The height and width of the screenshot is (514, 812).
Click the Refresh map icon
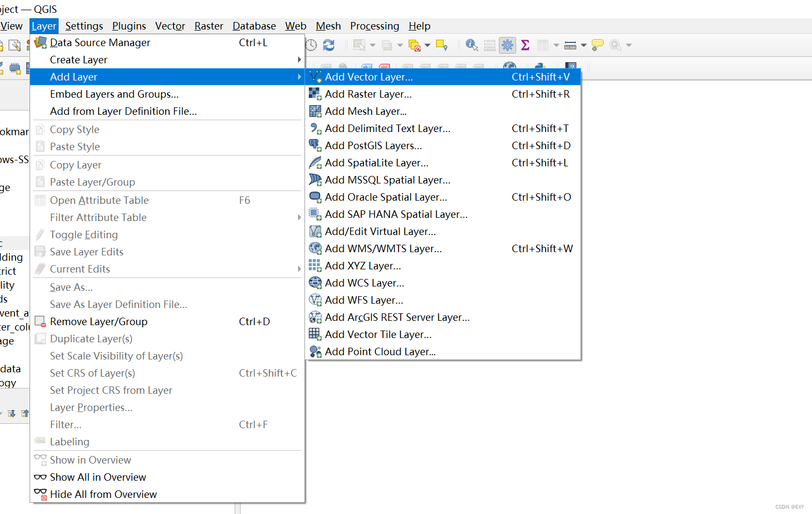click(329, 45)
